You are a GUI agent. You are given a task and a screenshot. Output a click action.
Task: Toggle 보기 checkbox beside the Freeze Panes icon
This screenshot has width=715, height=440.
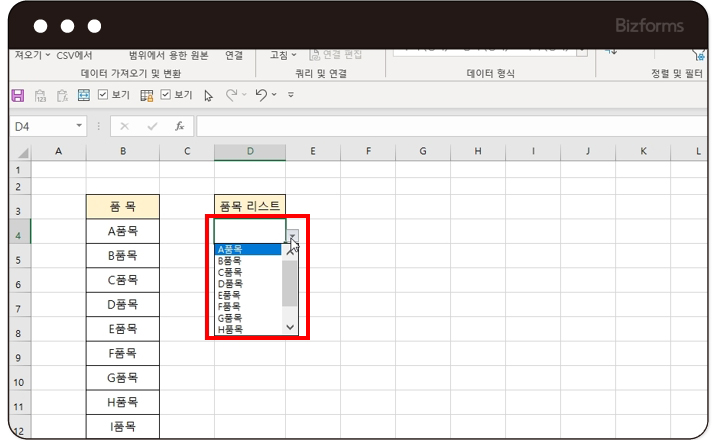click(x=166, y=94)
